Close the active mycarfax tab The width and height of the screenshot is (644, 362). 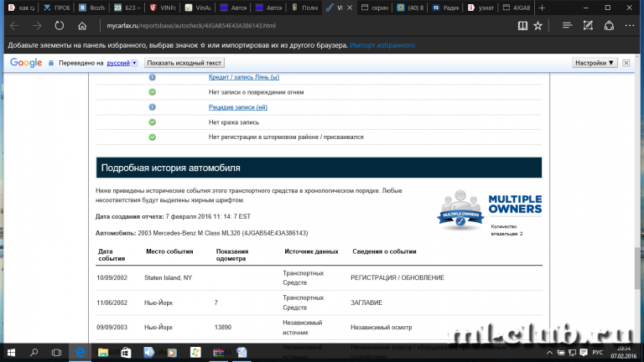click(x=350, y=8)
